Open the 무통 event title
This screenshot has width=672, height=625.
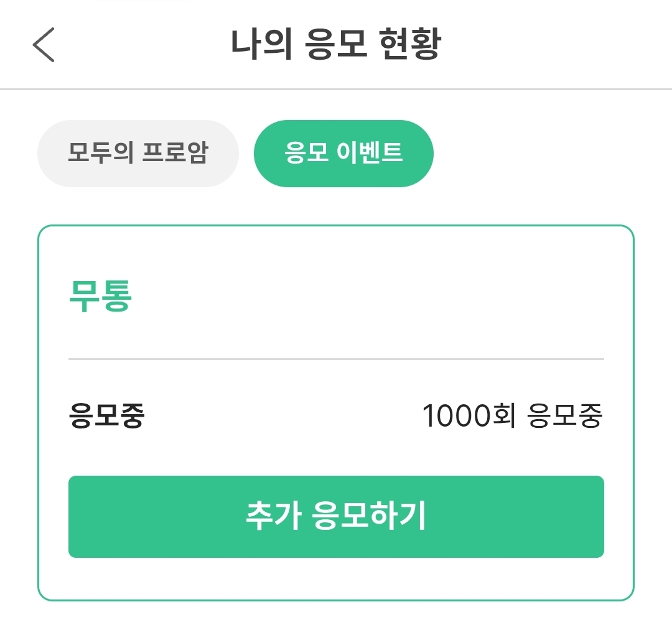pyautogui.click(x=100, y=296)
